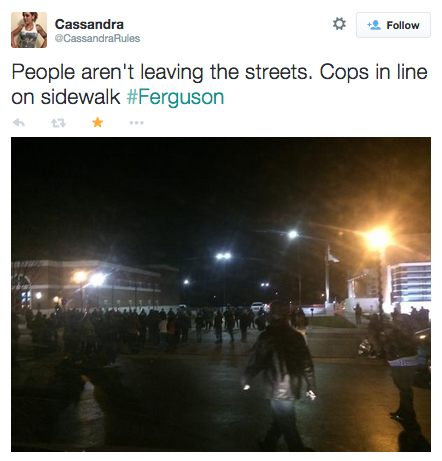Open the three-dot more options menu
442x461 pixels.
pos(137,123)
